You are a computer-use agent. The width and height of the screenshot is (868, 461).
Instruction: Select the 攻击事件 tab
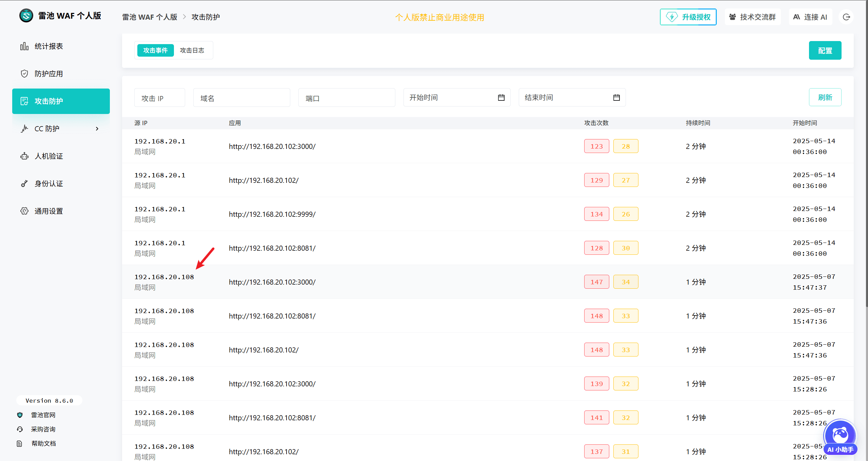pyautogui.click(x=155, y=50)
